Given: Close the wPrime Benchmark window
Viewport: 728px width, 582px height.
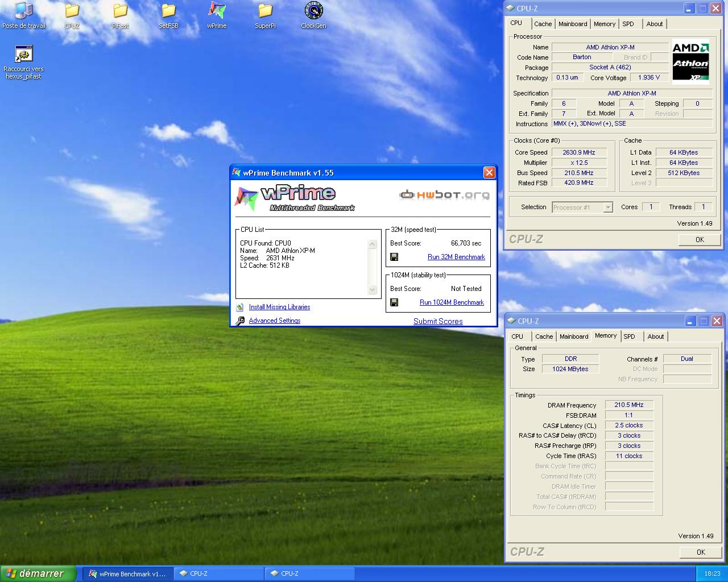Looking at the screenshot, I should (489, 173).
